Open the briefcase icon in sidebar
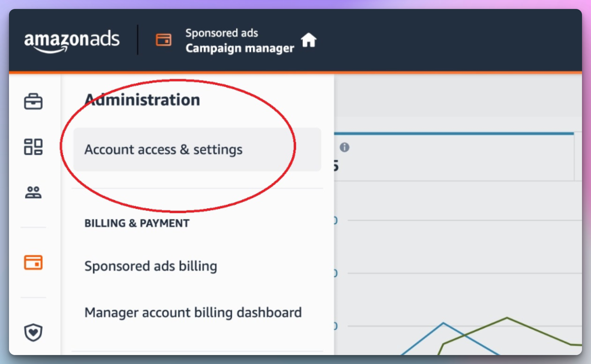The height and width of the screenshot is (364, 591). point(33,101)
